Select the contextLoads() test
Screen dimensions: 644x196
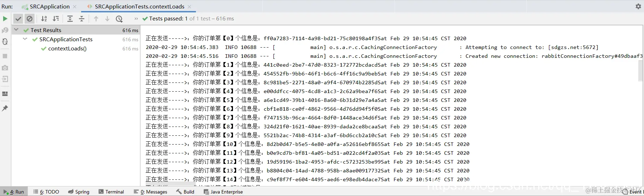[67, 48]
